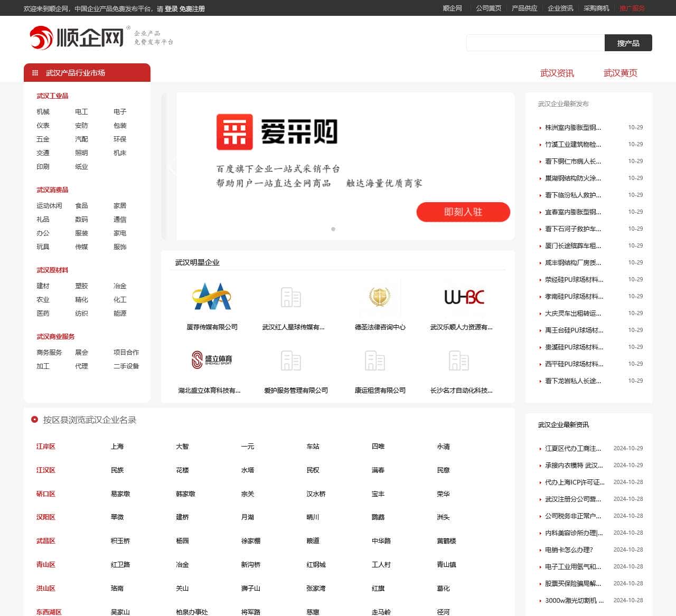Open the 3000w激光切割机 news item
This screenshot has height=616, width=676.
click(574, 601)
